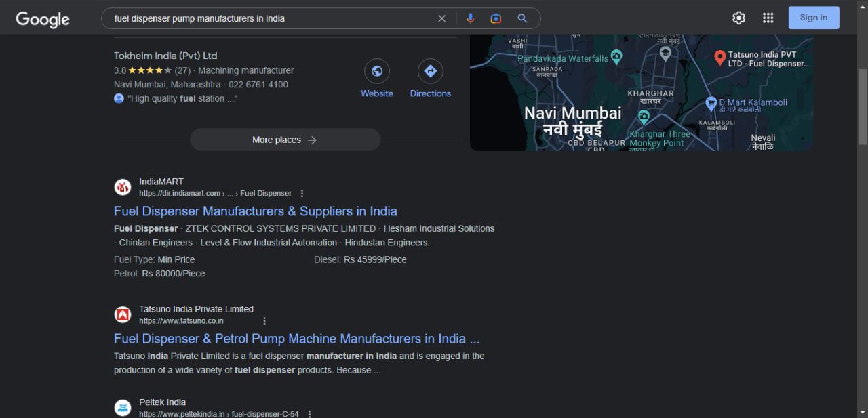Screen dimensions: 868x418
Task: Click the magnifying glass search icon
Action: pos(522,18)
